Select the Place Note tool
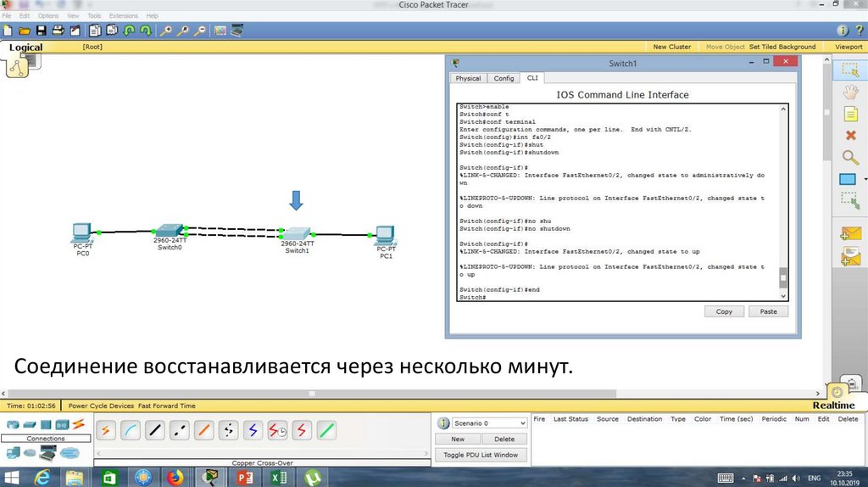This screenshot has height=487, width=868. 850,115
